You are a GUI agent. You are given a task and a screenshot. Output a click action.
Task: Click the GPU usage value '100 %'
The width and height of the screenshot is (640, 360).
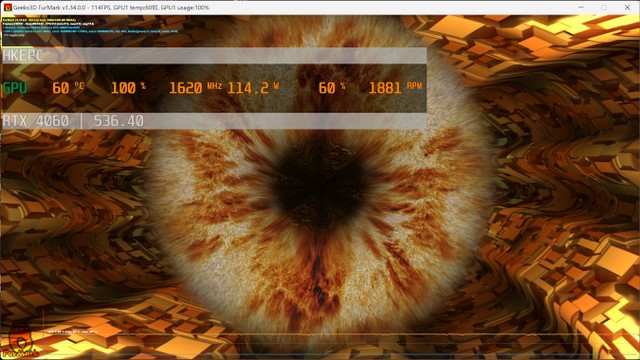[128, 88]
